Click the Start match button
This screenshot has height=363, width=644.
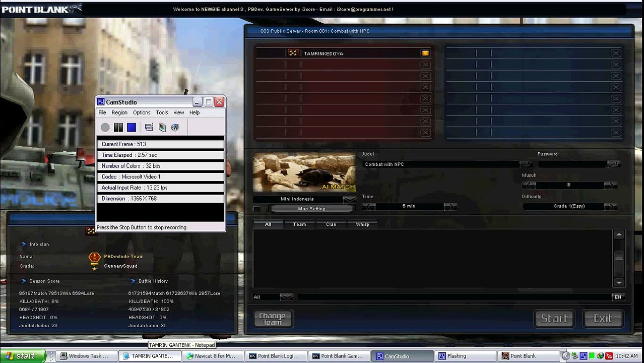click(x=554, y=318)
